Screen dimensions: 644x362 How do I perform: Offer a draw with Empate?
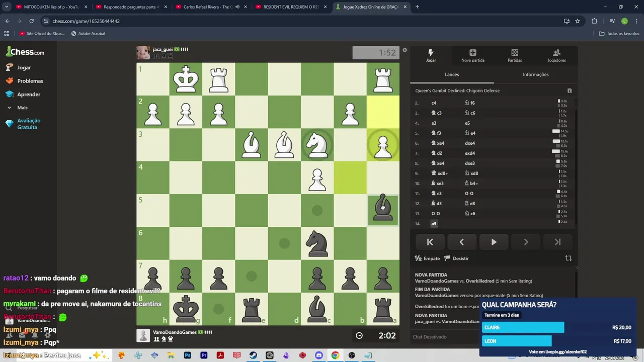pyautogui.click(x=427, y=258)
